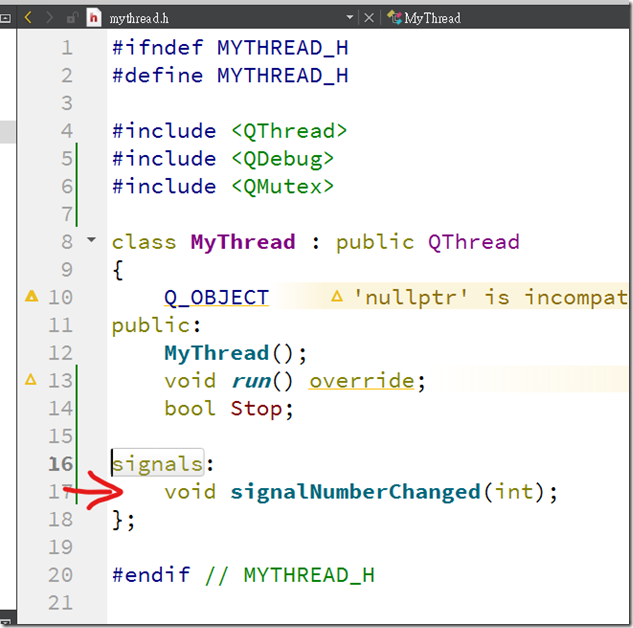The height and width of the screenshot is (628, 633).
Task: Click the split view icon at top-left
Action: point(6,18)
